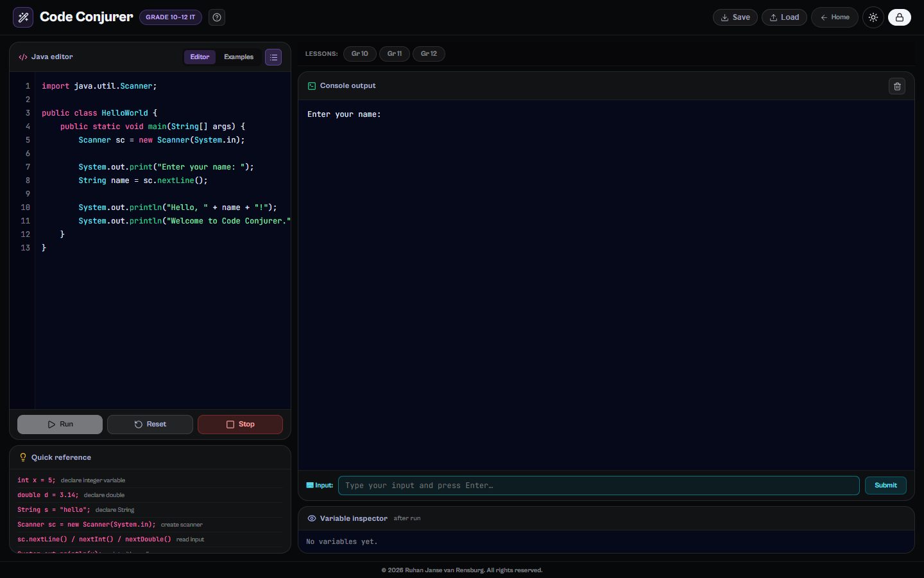924x578 pixels.
Task: Click the copyright footer text
Action: coord(462,570)
